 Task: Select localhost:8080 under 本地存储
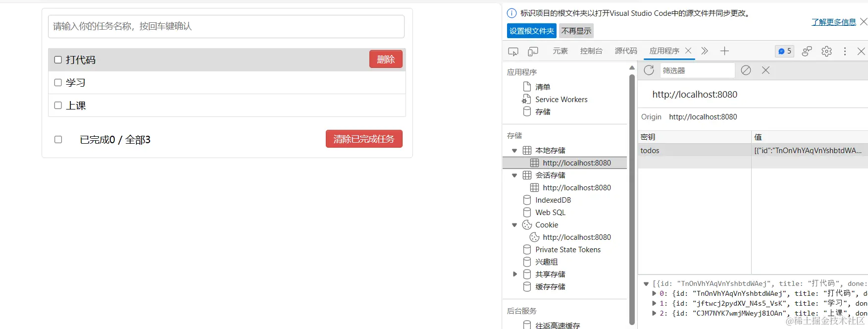565,163
